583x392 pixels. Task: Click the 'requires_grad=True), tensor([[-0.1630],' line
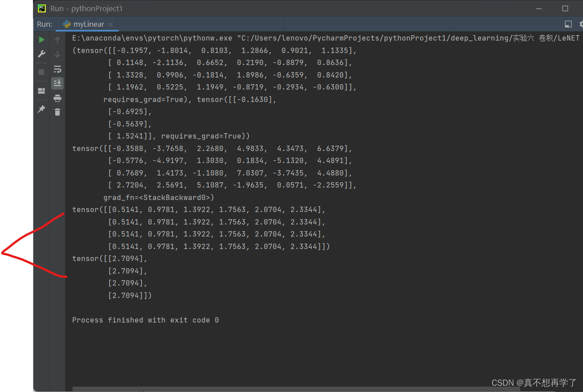190,99
